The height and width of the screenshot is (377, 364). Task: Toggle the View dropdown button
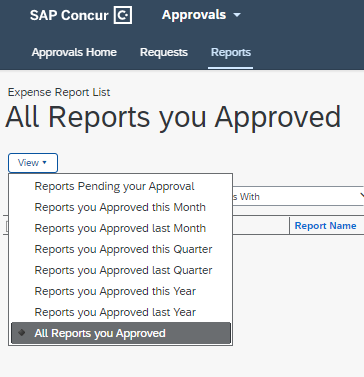tap(33, 163)
